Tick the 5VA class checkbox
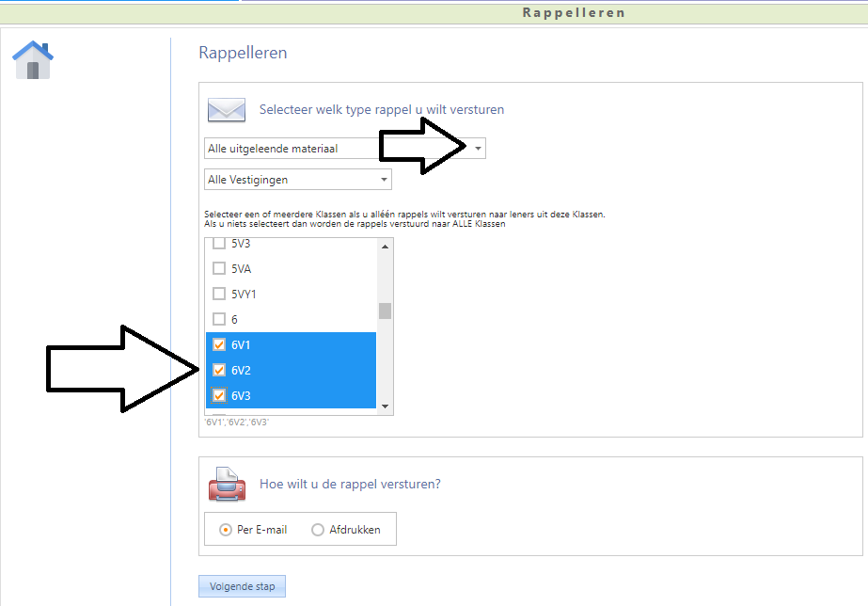The image size is (868, 606). [219, 269]
